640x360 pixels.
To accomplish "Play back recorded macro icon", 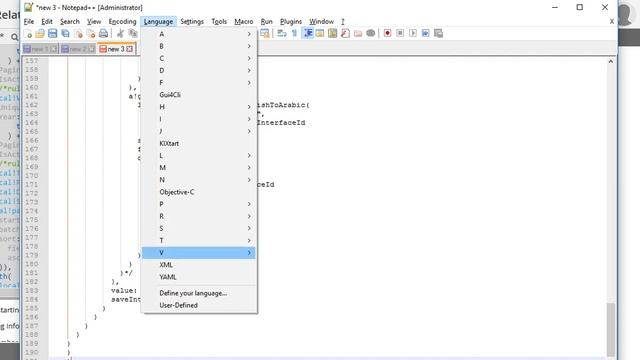I will tap(413, 33).
